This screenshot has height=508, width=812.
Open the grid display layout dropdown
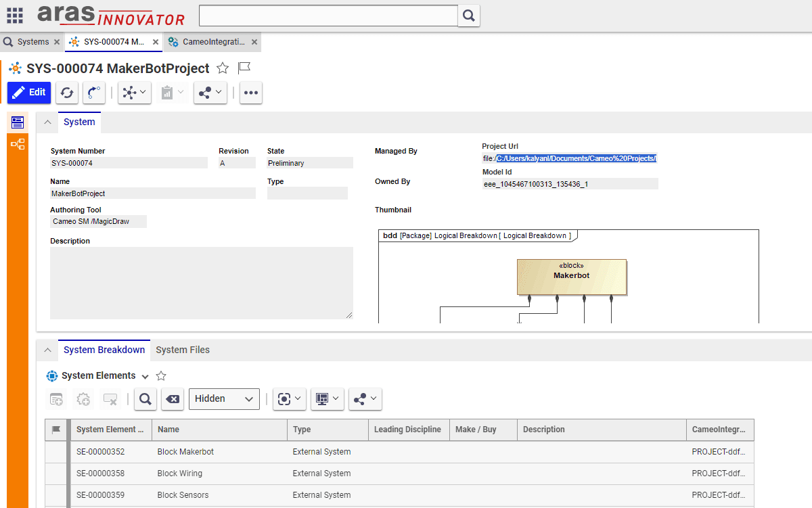click(328, 399)
